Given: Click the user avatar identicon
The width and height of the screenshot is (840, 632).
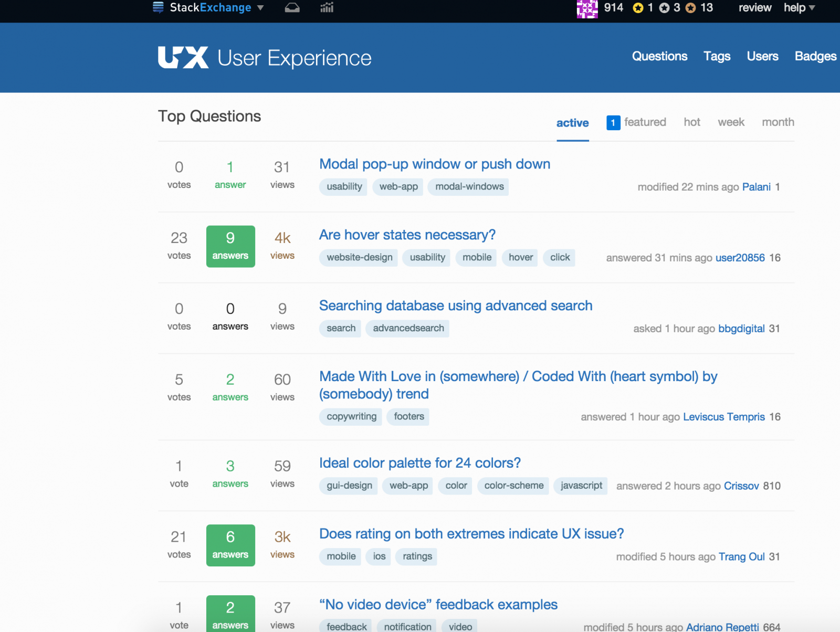Looking at the screenshot, I should [587, 8].
